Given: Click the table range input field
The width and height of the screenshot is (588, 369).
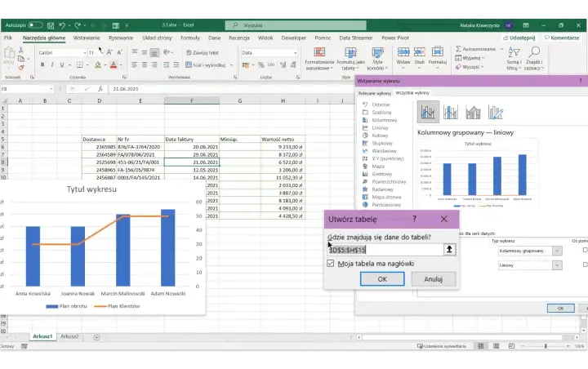Looking at the screenshot, I should (385, 250).
